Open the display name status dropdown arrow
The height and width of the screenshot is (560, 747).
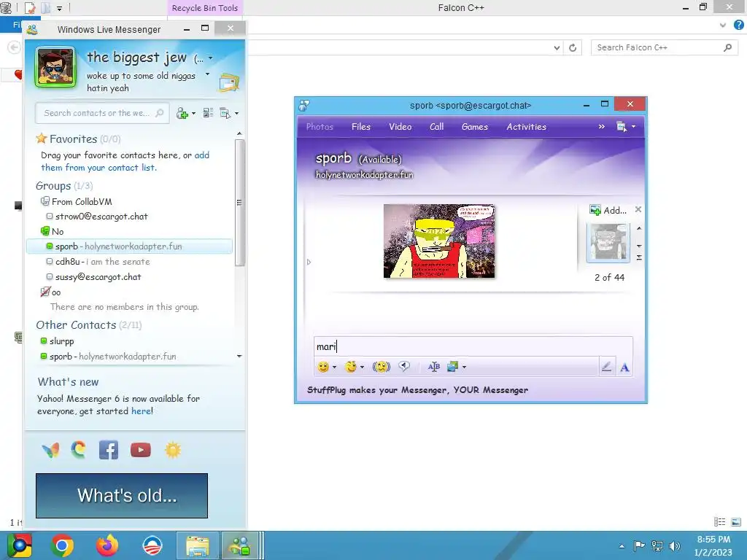(x=211, y=58)
